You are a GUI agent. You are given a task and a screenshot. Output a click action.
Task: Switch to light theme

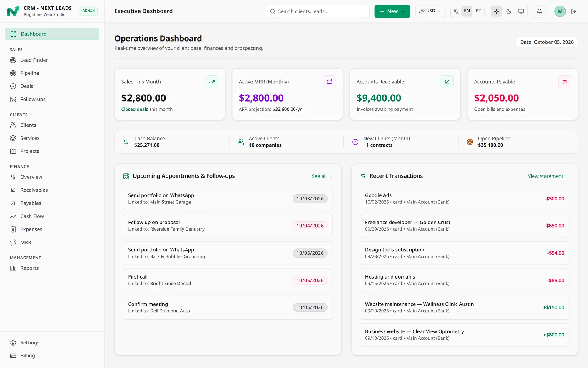pyautogui.click(x=496, y=11)
